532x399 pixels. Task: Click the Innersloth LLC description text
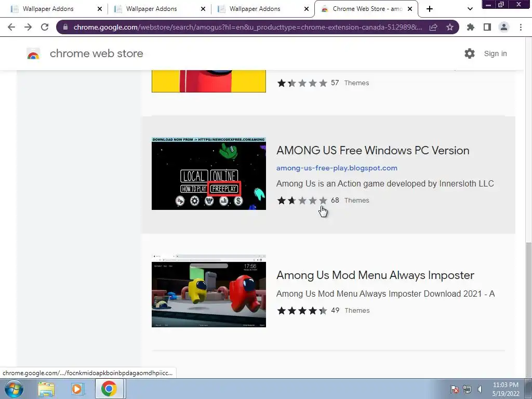click(385, 183)
